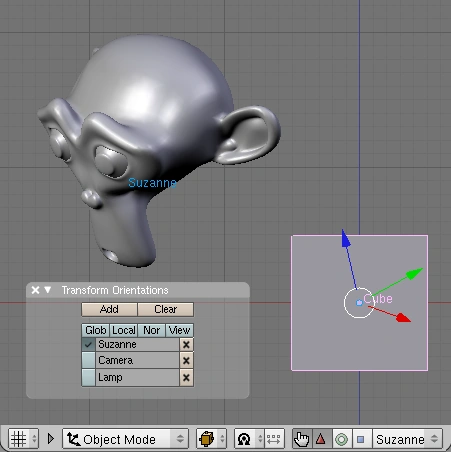Check the Camera orientation checkbox
Viewport: 451px width, 452px height.
click(x=88, y=360)
